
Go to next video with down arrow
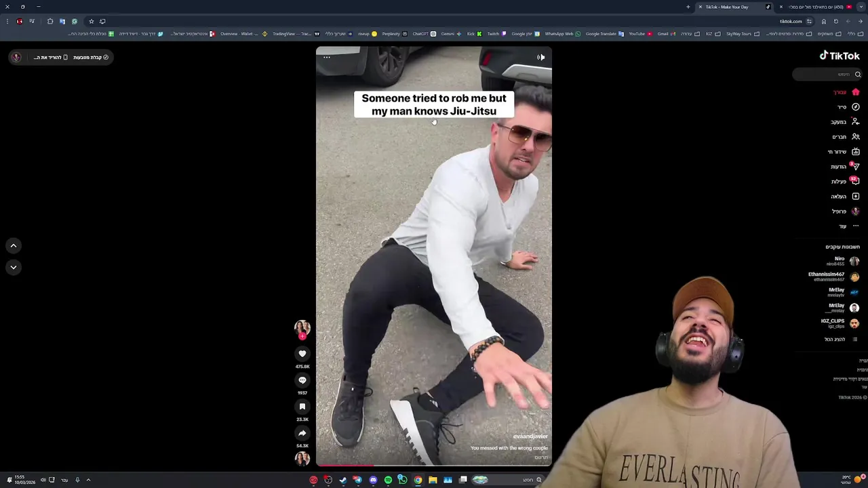[14, 268]
